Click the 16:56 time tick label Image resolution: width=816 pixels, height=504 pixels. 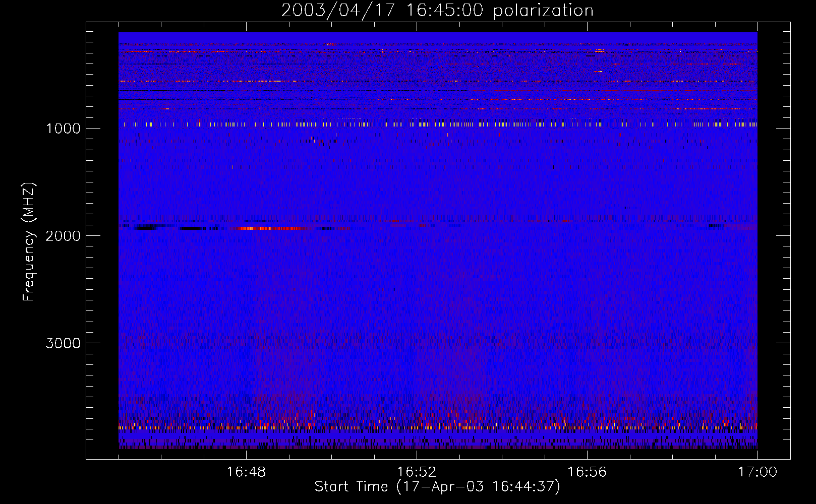point(587,472)
